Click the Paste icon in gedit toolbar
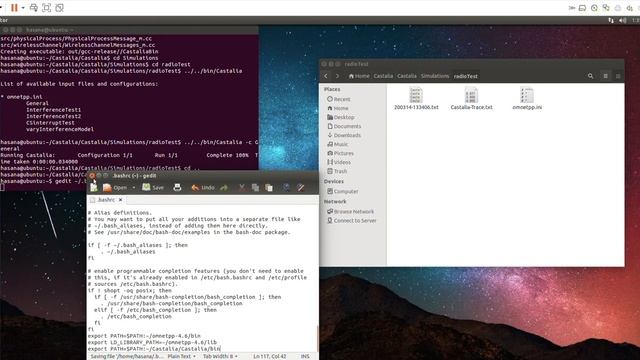Screen dimensions: 640x360 click(x=269, y=187)
